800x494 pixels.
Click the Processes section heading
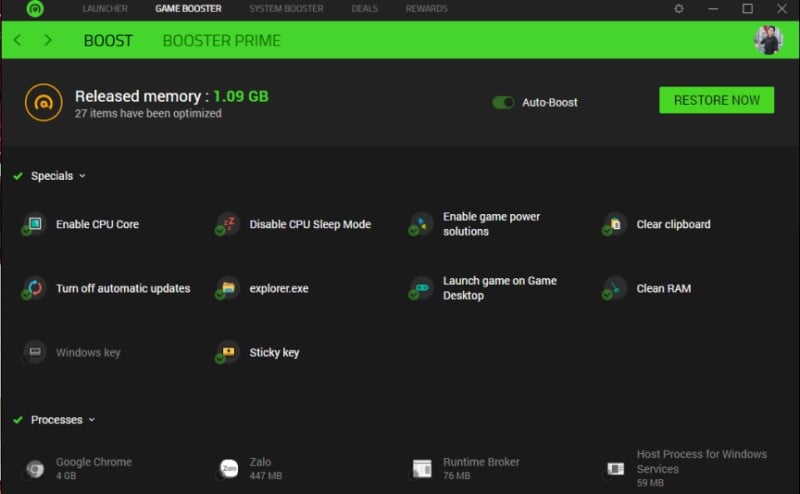pyautogui.click(x=57, y=420)
